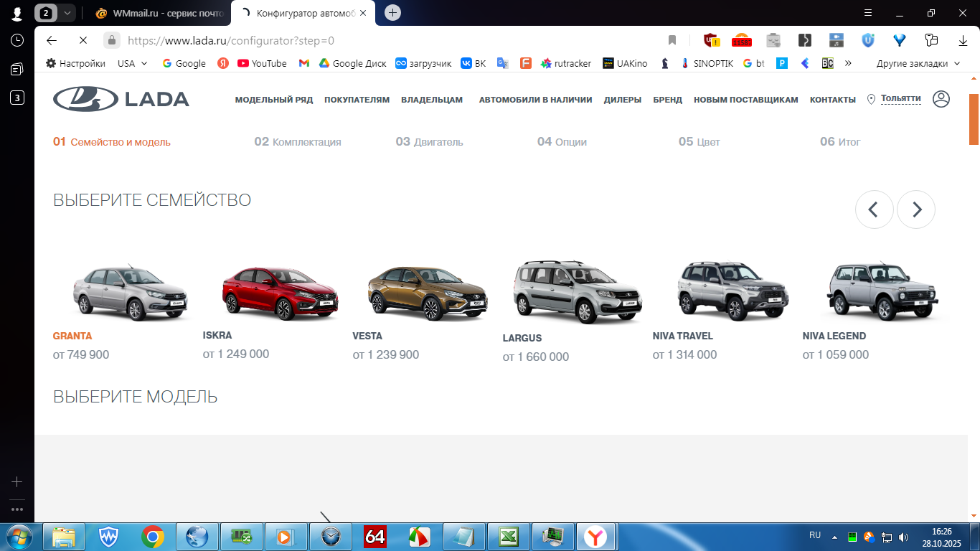
Task: Show hidden system tray icons
Action: pyautogui.click(x=834, y=536)
